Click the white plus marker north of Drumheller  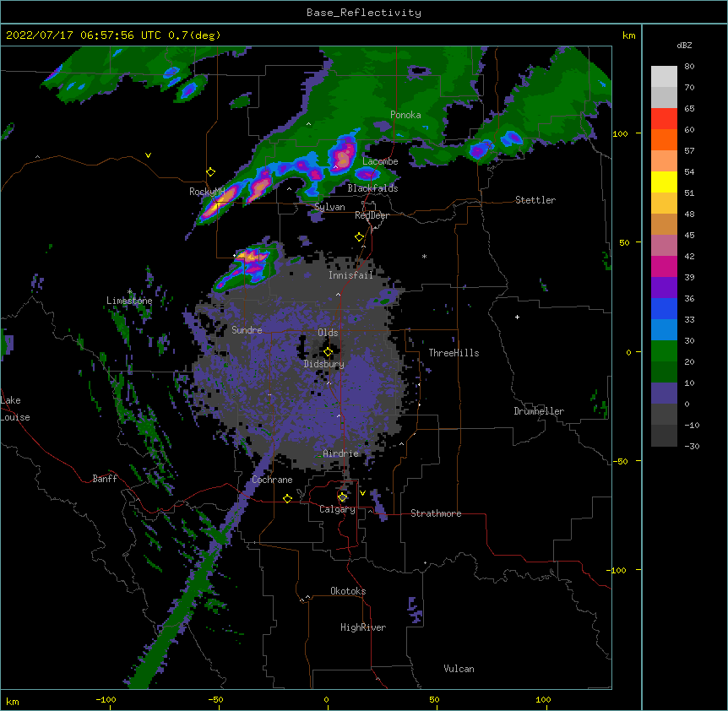[x=517, y=317]
